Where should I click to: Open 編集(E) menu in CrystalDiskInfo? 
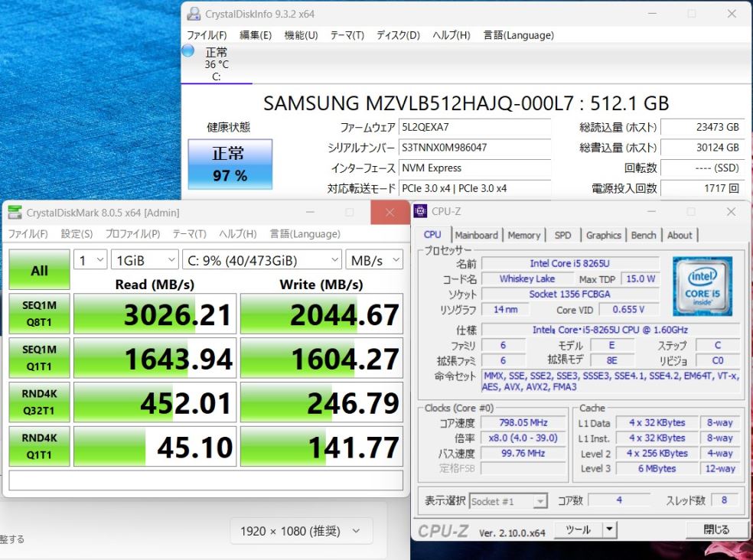point(256,35)
